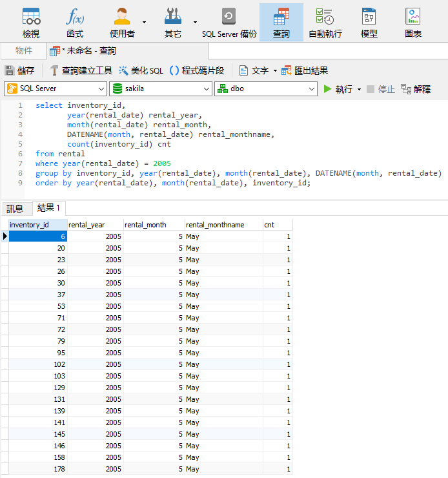Click 美化 SQL to format the query
448x478 pixels.
[x=140, y=70]
